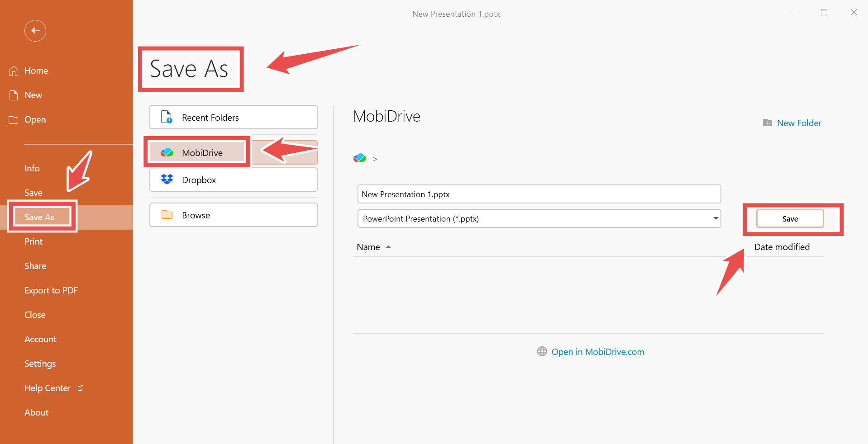Minimize the presentation window
The height and width of the screenshot is (444, 868).
coord(794,13)
